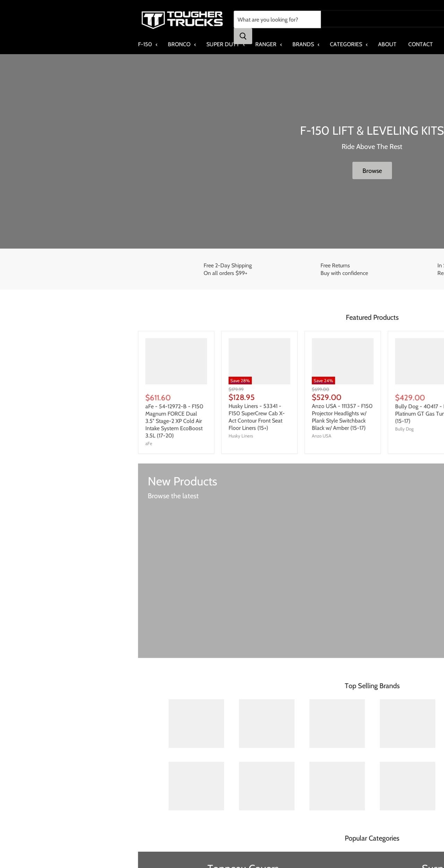444x868 pixels.
Task: Click the $611.60 price
Action: pyautogui.click(x=158, y=398)
